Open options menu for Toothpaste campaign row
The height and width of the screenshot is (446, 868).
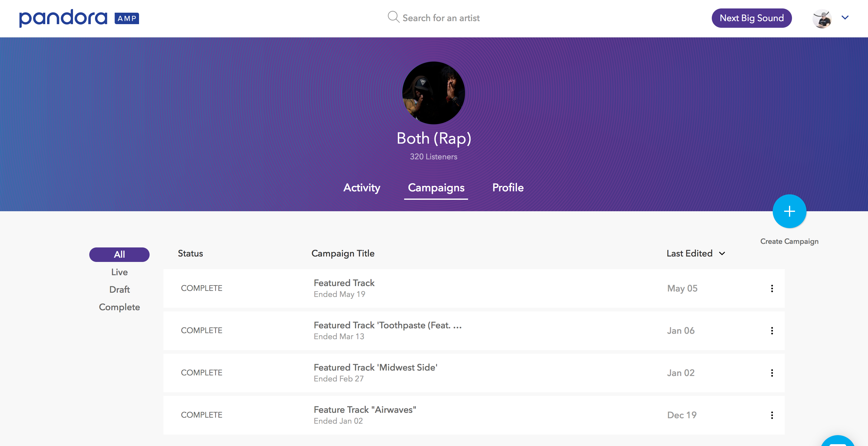771,330
